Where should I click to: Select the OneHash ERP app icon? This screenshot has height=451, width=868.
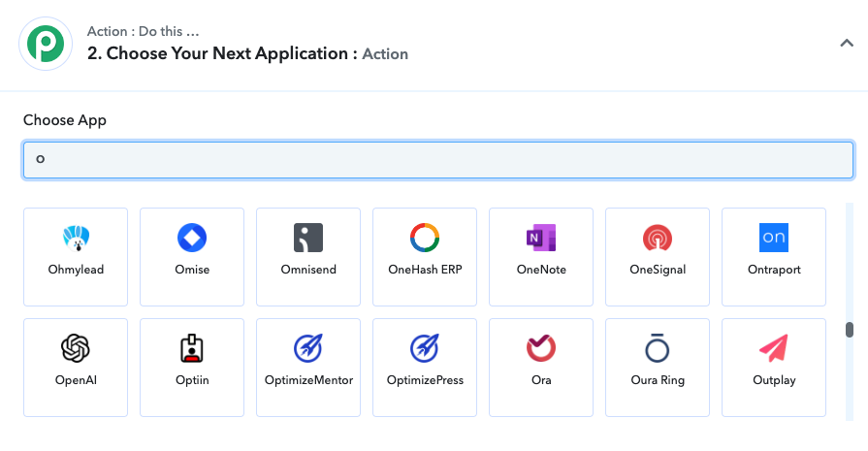coord(425,238)
